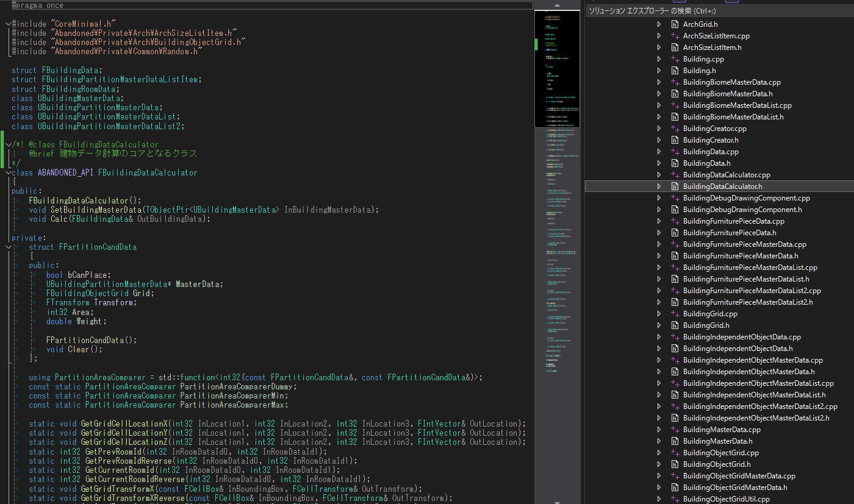Focus the Solution Explorer search box
The height and width of the screenshot is (504, 854).
click(719, 11)
